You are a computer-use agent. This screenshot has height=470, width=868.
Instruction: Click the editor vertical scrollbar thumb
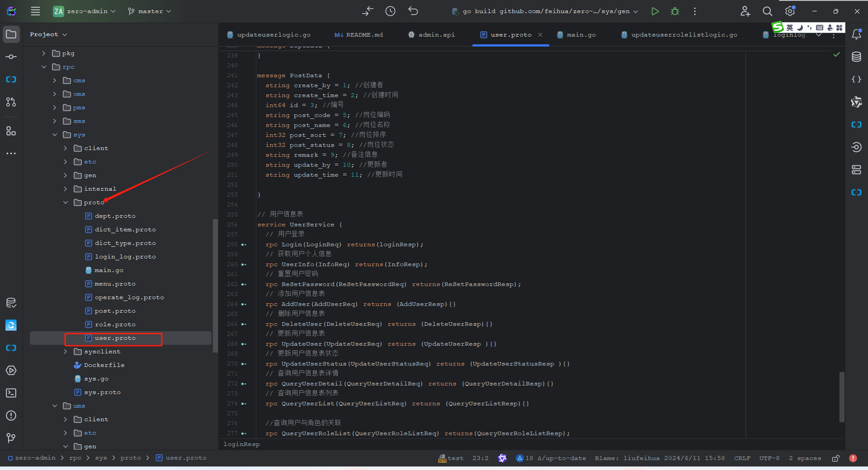point(842,397)
